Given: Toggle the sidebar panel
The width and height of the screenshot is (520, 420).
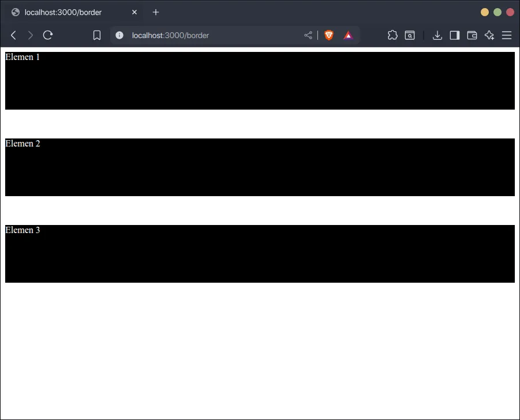Looking at the screenshot, I should [455, 35].
